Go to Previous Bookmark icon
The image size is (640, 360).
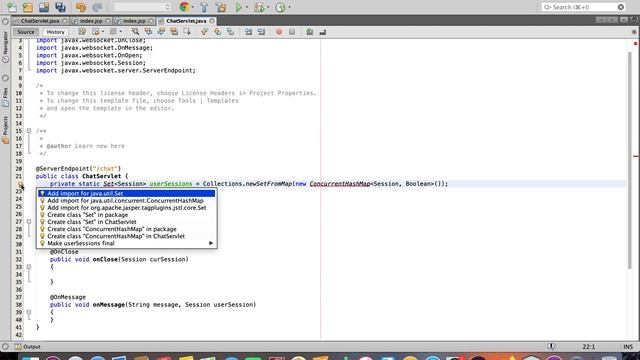tap(204, 32)
